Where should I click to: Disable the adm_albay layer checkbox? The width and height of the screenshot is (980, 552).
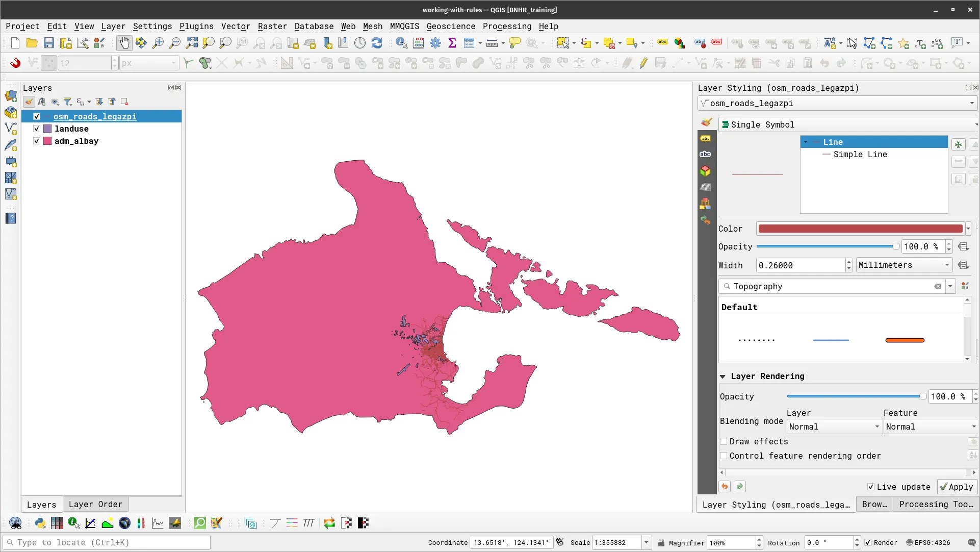point(36,141)
